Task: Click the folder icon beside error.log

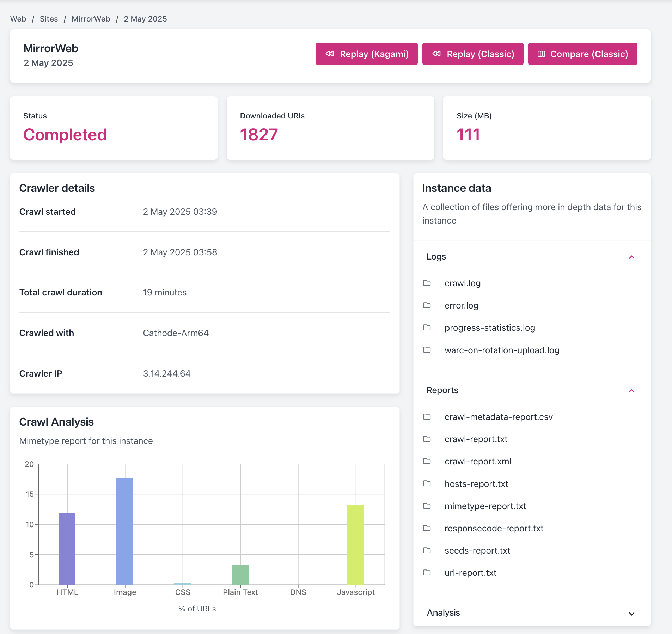Action: point(427,305)
